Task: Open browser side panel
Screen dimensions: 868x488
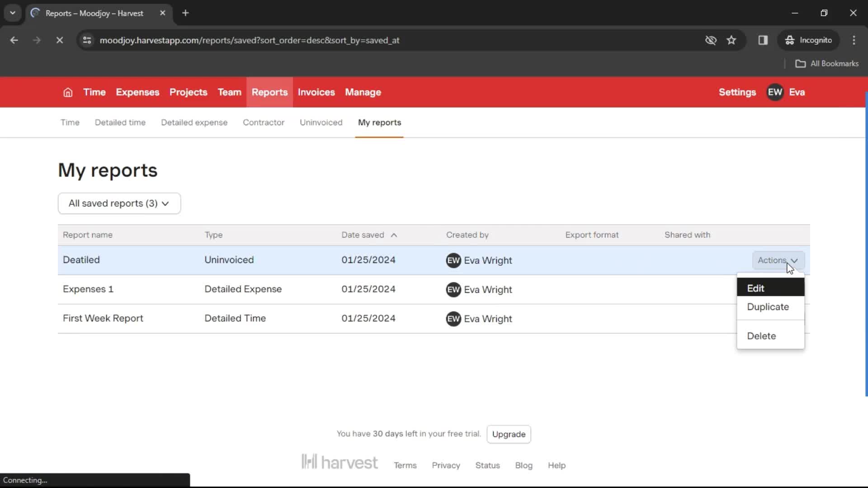Action: (763, 40)
